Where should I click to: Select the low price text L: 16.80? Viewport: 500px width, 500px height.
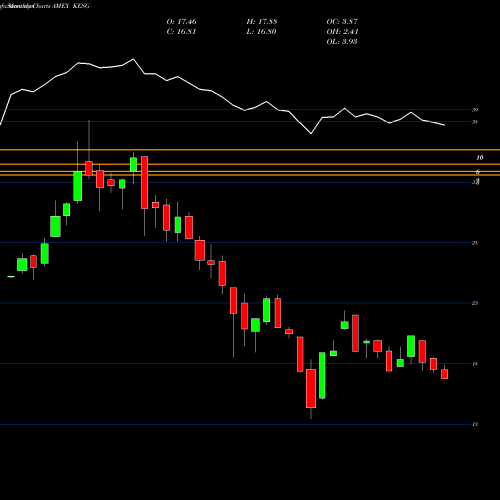pyautogui.click(x=261, y=32)
